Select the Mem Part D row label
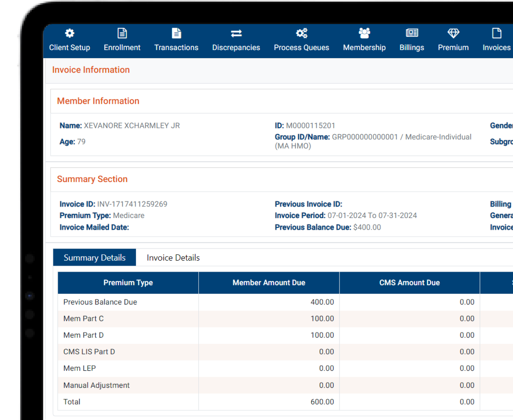This screenshot has height=420, width=513. click(x=83, y=335)
